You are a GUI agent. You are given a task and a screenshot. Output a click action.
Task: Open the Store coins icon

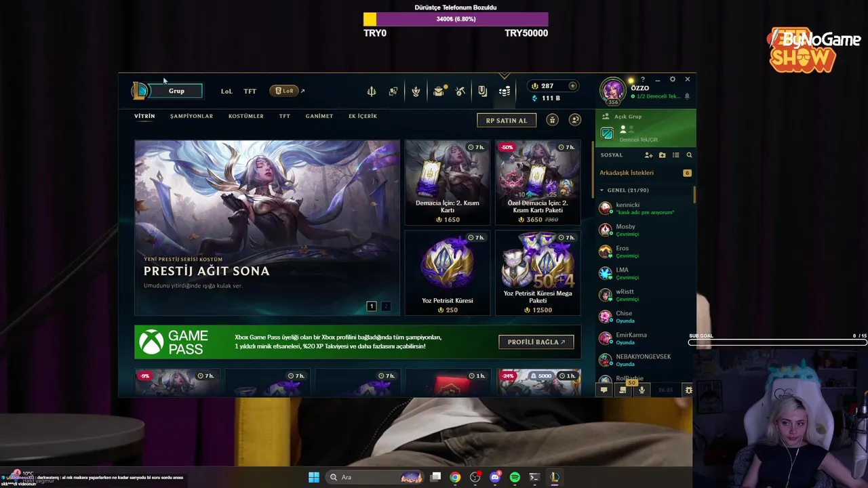(x=505, y=91)
